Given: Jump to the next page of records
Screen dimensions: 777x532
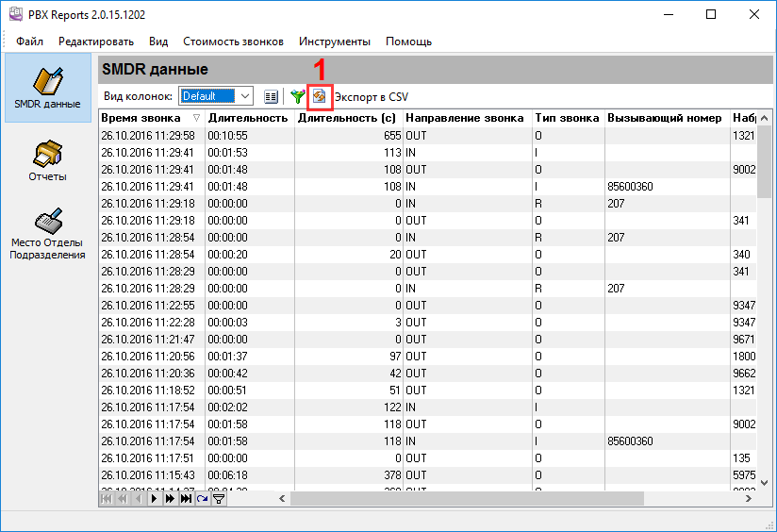Looking at the screenshot, I should pyautogui.click(x=170, y=499).
